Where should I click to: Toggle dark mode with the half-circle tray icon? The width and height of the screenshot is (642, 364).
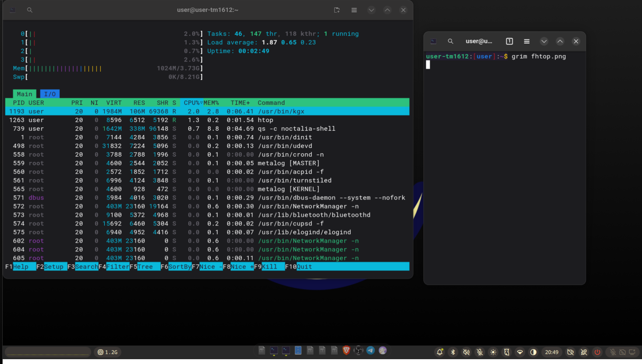(x=533, y=352)
